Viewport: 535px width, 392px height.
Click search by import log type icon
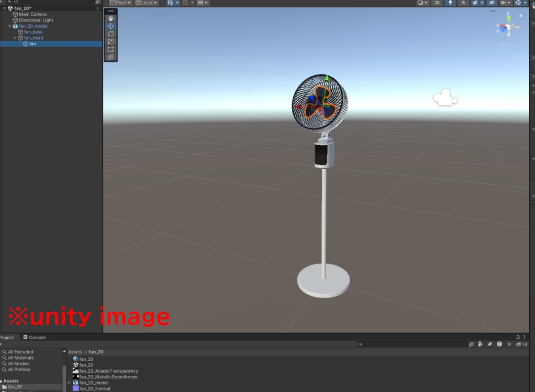499,345
